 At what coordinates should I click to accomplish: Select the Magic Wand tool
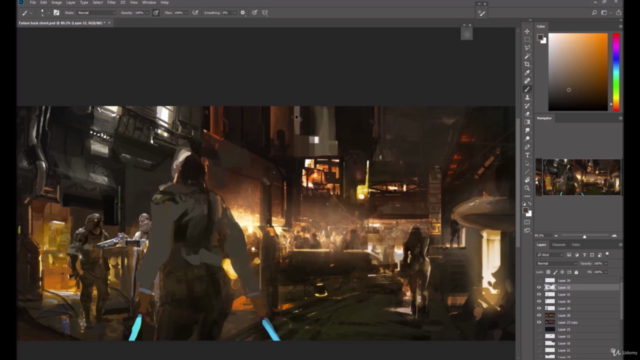coord(527,56)
